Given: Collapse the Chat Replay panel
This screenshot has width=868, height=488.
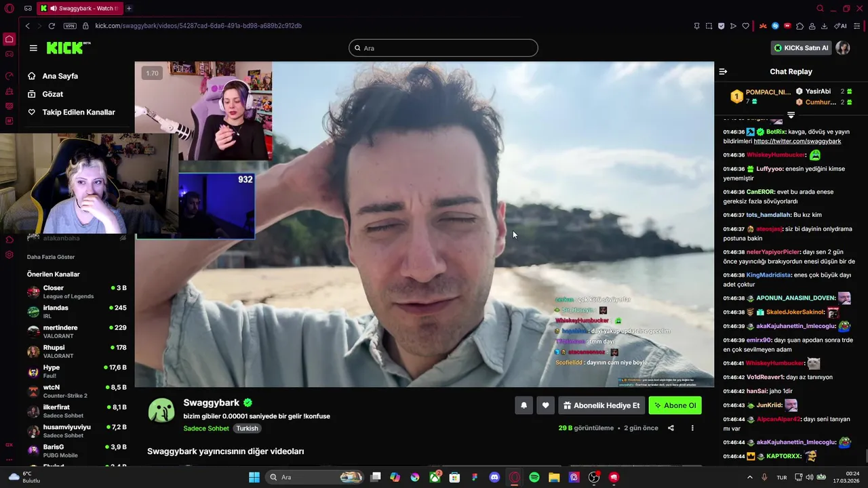Looking at the screenshot, I should (723, 71).
